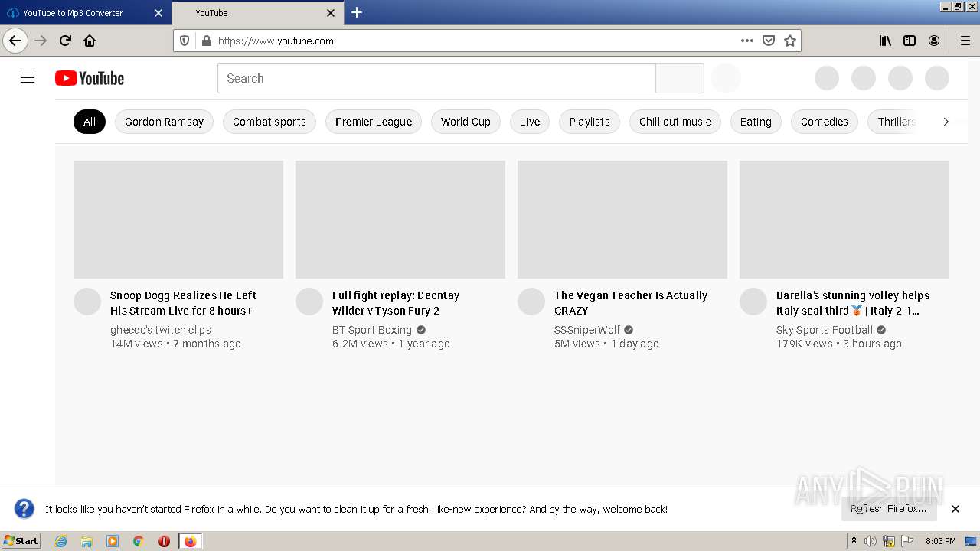Screen dimensions: 980x551
Task: Select Firefox in the taskbar
Action: (190, 541)
